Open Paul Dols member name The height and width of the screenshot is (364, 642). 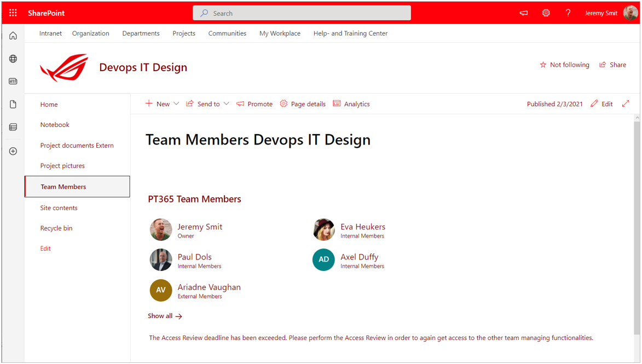194,257
